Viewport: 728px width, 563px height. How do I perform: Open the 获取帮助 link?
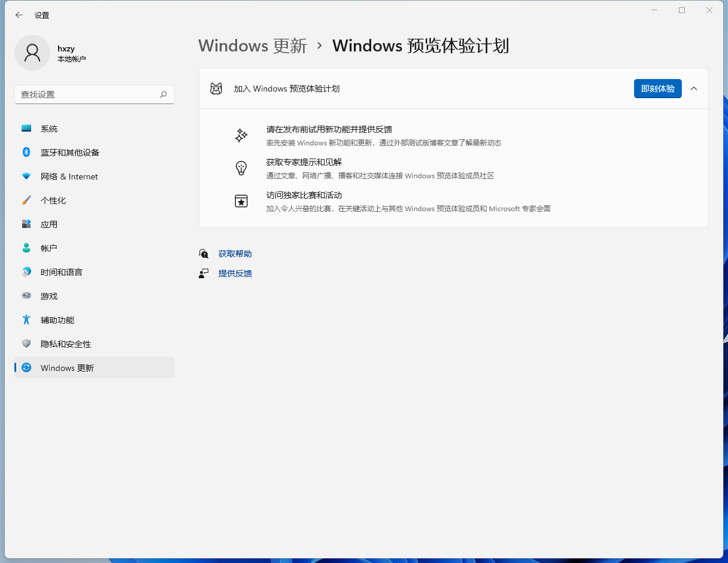coord(235,254)
